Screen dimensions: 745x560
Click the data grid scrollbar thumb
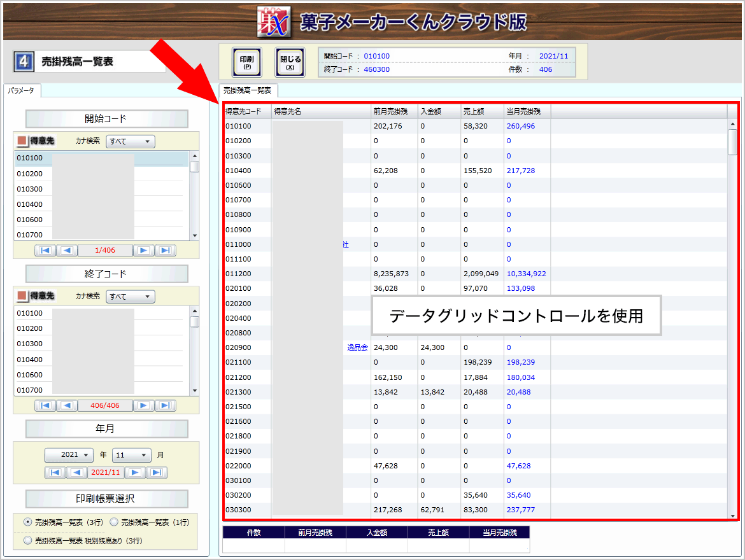pyautogui.click(x=733, y=141)
